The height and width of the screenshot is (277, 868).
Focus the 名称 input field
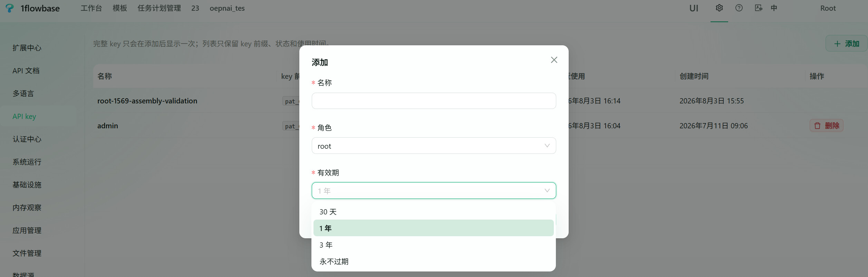pyautogui.click(x=434, y=101)
